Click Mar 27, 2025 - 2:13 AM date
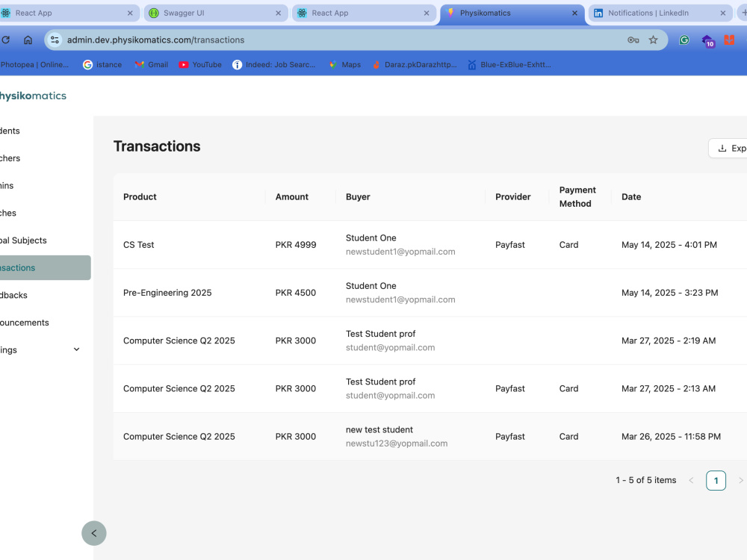This screenshot has width=747, height=560. tap(669, 388)
